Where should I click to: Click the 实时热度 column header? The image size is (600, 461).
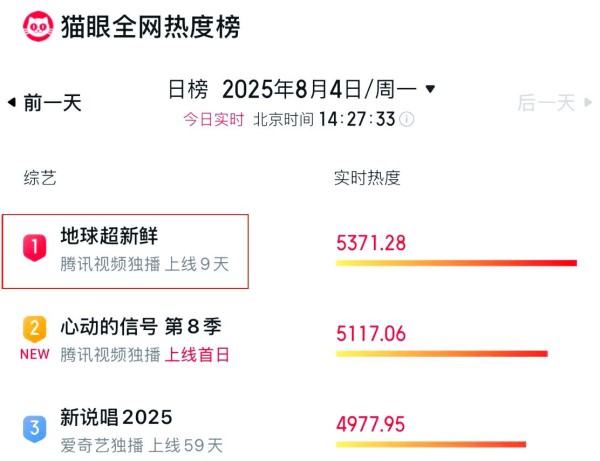(367, 178)
